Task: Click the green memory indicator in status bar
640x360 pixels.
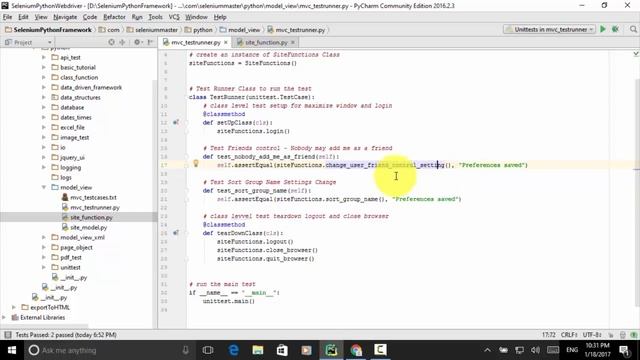Action: pyautogui.click(x=633, y=335)
